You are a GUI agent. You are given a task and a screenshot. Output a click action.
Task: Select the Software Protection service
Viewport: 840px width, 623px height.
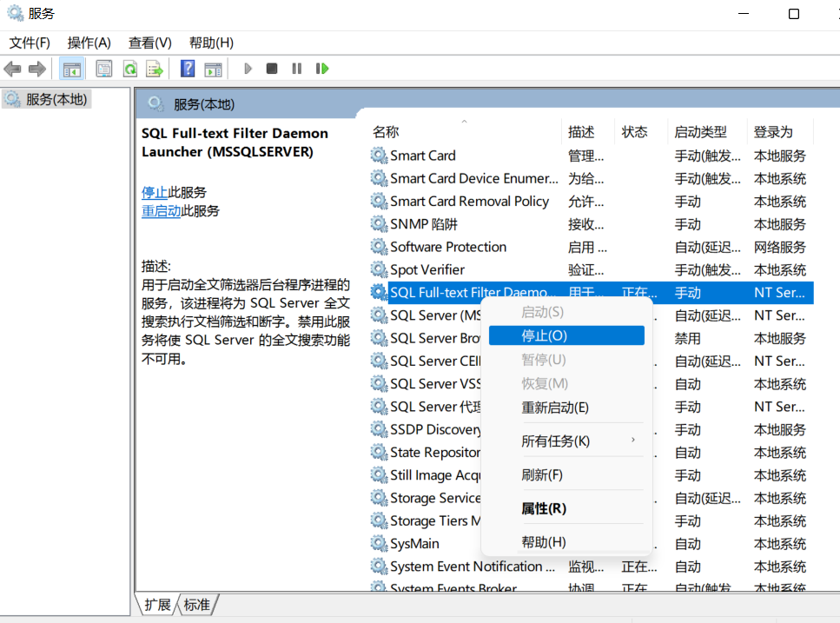click(592, 247)
